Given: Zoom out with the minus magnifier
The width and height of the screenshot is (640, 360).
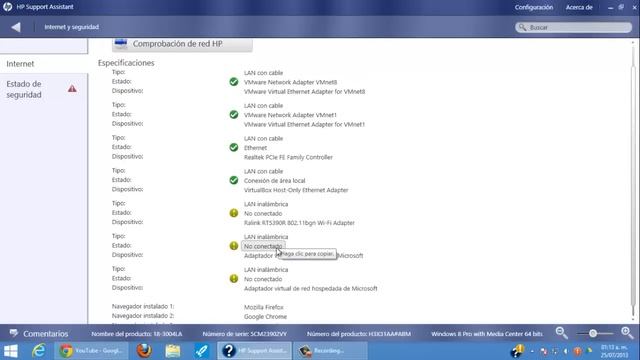Looking at the screenshot, I should tap(562, 333).
